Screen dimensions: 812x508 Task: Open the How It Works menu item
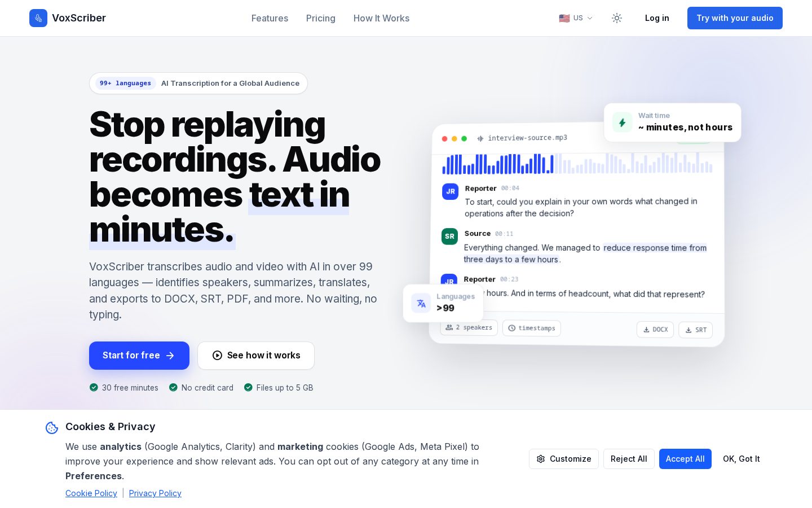click(x=381, y=18)
